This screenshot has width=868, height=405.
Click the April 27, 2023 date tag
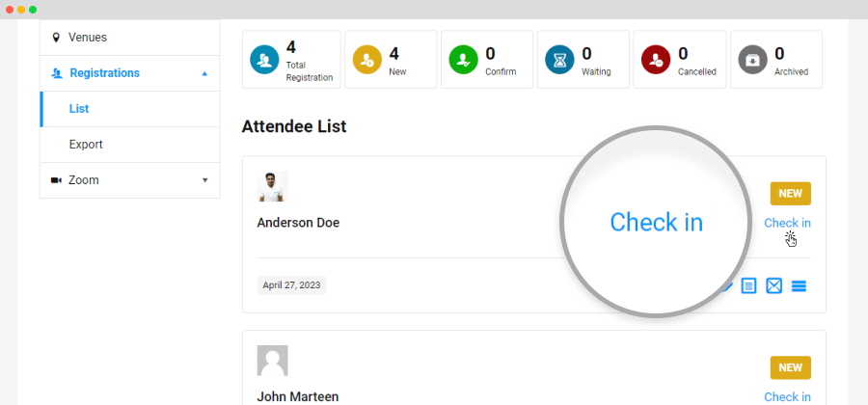coord(291,285)
